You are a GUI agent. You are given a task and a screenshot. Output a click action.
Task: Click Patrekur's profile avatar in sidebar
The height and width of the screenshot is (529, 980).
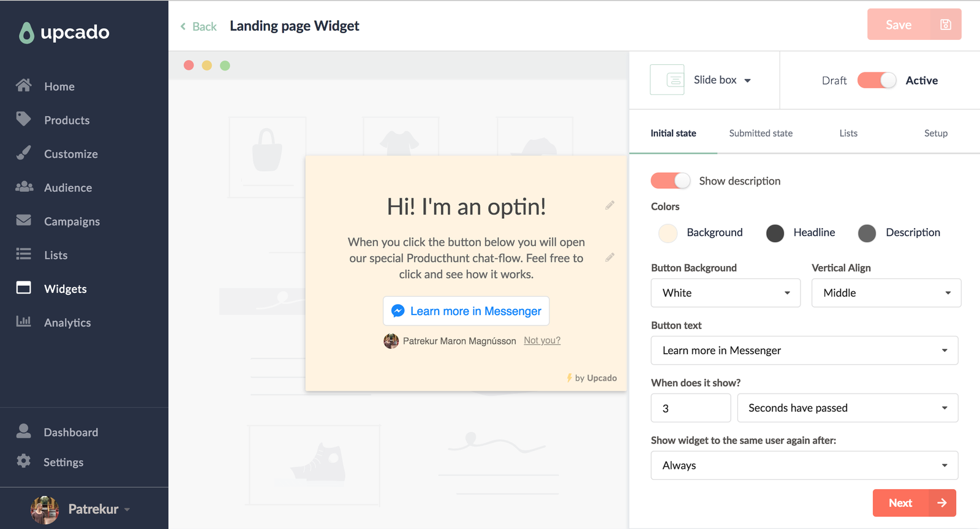(45, 509)
